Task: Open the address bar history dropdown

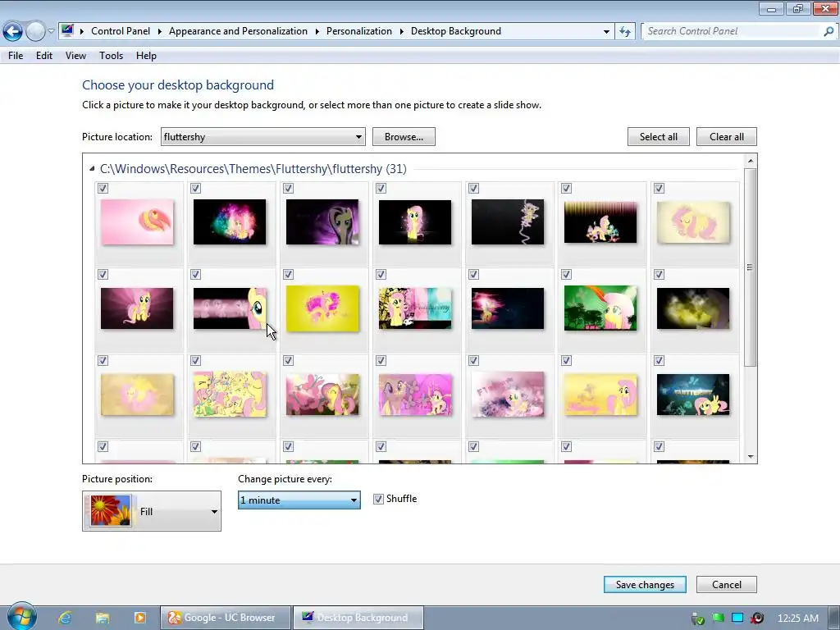Action: [606, 32]
